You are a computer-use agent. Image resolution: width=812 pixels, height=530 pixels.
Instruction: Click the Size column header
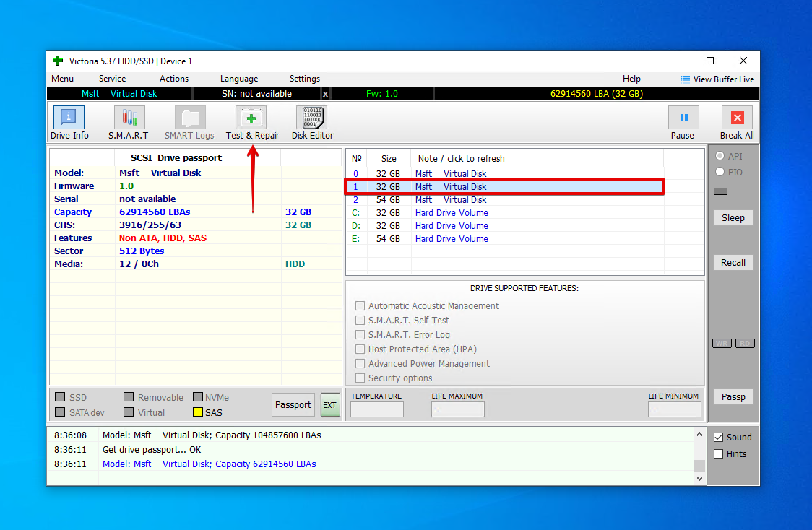(x=389, y=159)
